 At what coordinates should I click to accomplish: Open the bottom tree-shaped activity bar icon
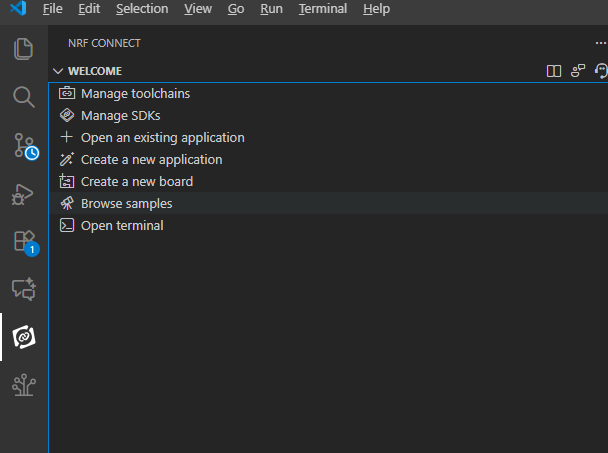tap(24, 385)
